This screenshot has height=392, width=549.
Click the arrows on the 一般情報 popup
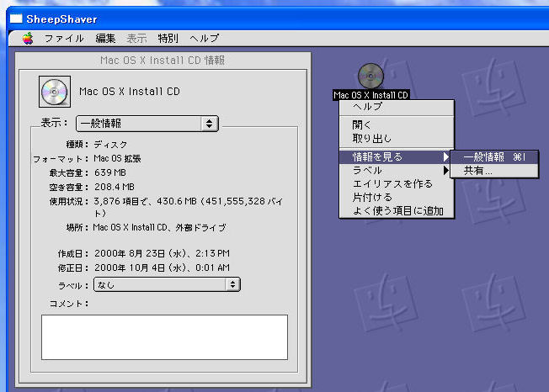tap(209, 124)
